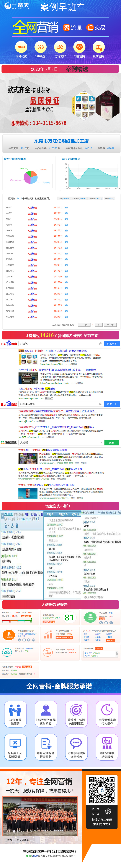The width and height of the screenshot is (121, 868).
Task: Click the 服务热线 134-3115-8678 text
Action: click(x=39, y=123)
